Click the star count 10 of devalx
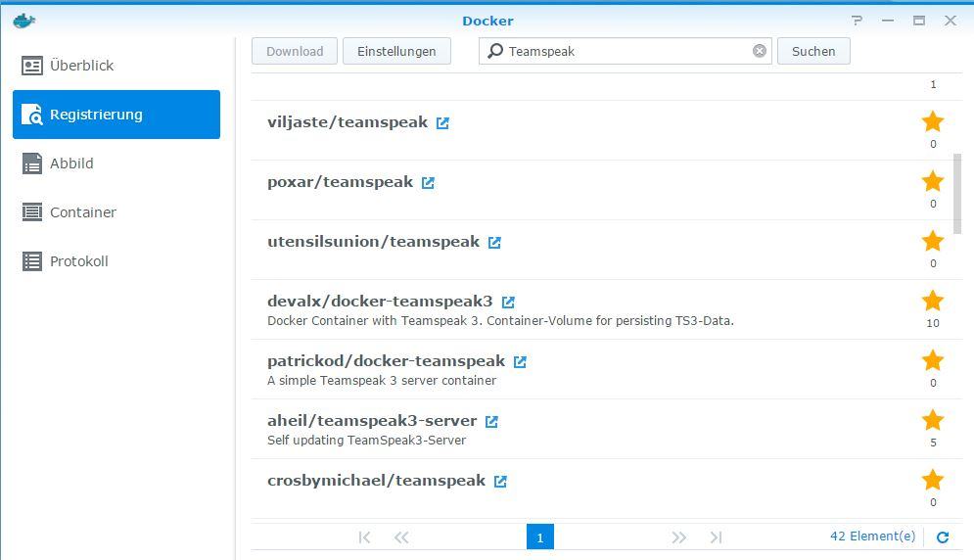 coord(932,323)
